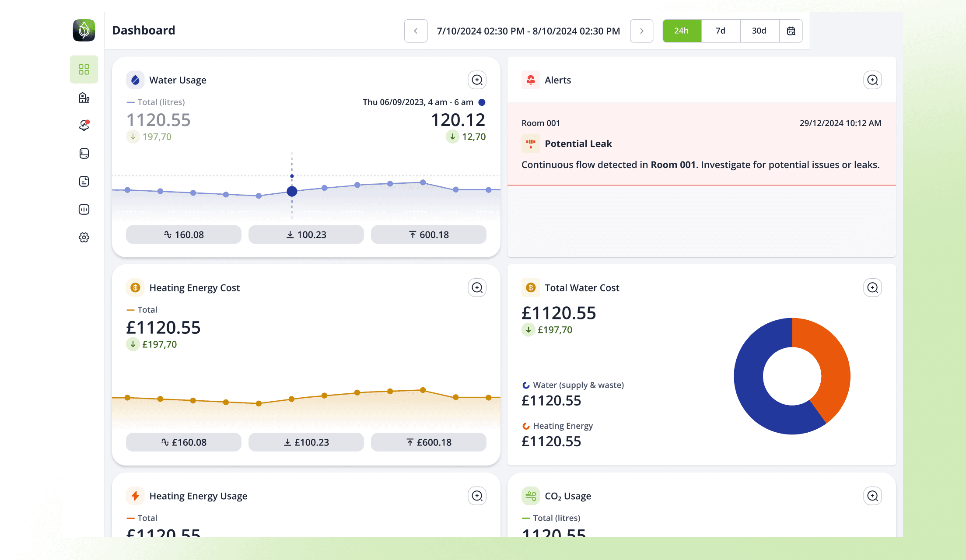Click the Room 001 alert label
The image size is (966, 560).
(541, 123)
